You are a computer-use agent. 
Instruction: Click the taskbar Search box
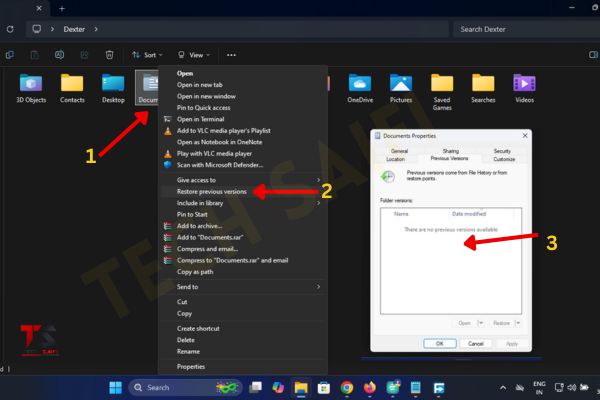[x=185, y=387]
